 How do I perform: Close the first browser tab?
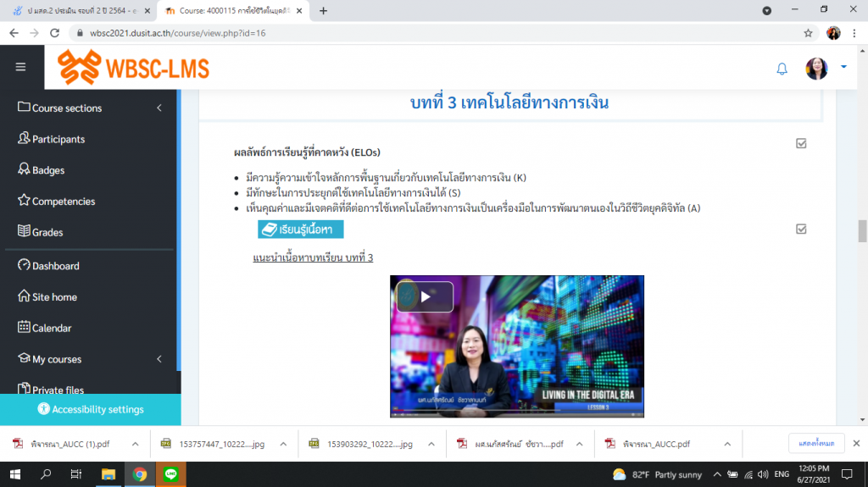coord(147,10)
